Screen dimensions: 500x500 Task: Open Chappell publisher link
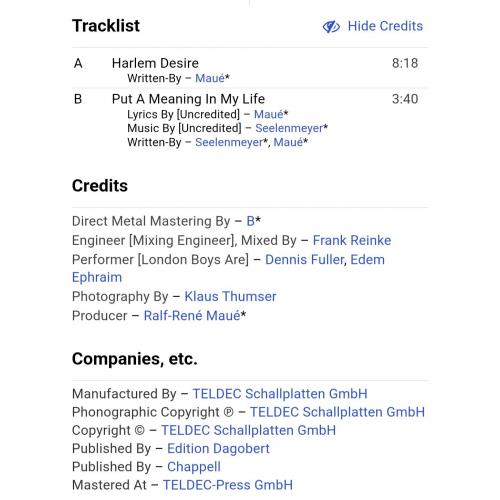point(194,467)
